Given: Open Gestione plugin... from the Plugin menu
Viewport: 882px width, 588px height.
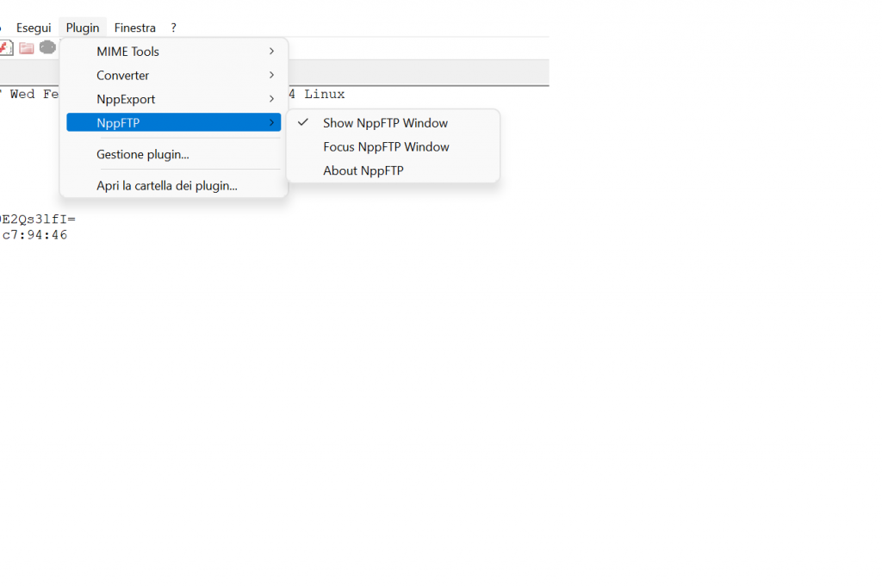Looking at the screenshot, I should (174, 154).
